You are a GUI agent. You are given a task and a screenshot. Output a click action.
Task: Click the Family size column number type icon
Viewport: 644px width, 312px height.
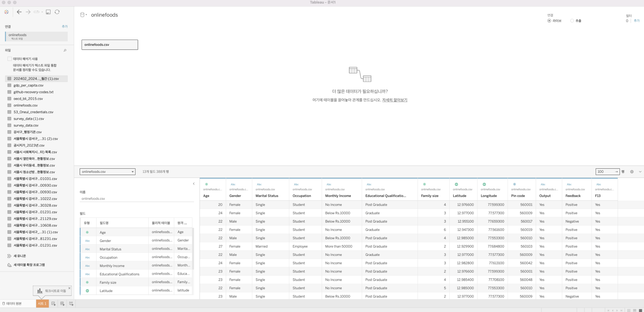(x=424, y=184)
